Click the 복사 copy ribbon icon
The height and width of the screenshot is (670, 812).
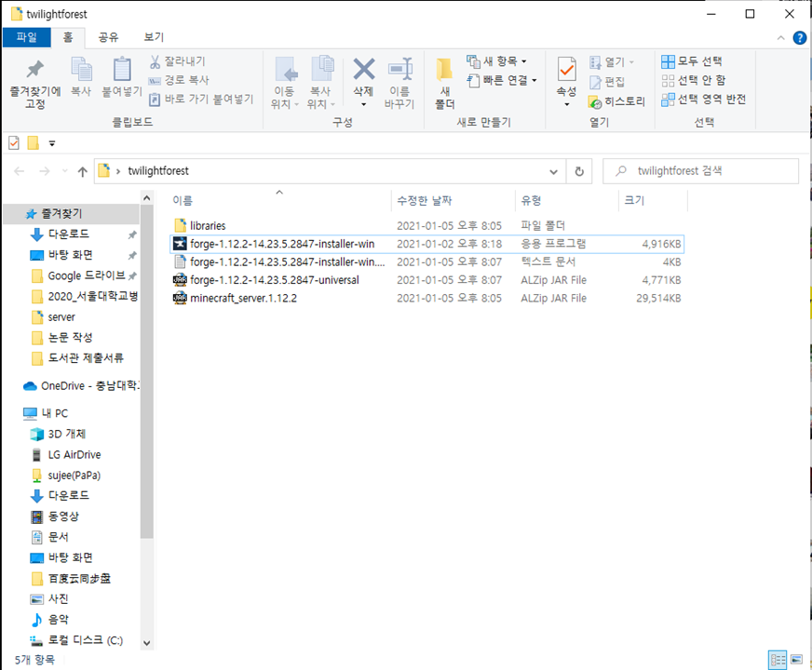(81, 76)
